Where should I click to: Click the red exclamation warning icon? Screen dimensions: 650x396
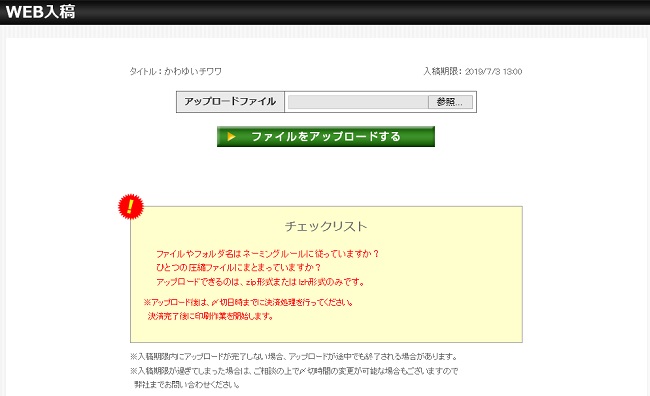pyautogui.click(x=131, y=207)
